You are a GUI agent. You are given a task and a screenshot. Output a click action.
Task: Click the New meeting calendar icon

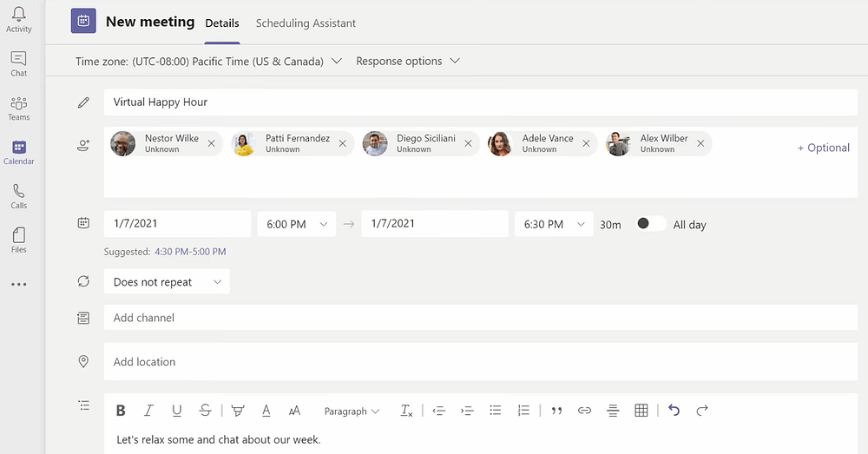pyautogui.click(x=83, y=21)
